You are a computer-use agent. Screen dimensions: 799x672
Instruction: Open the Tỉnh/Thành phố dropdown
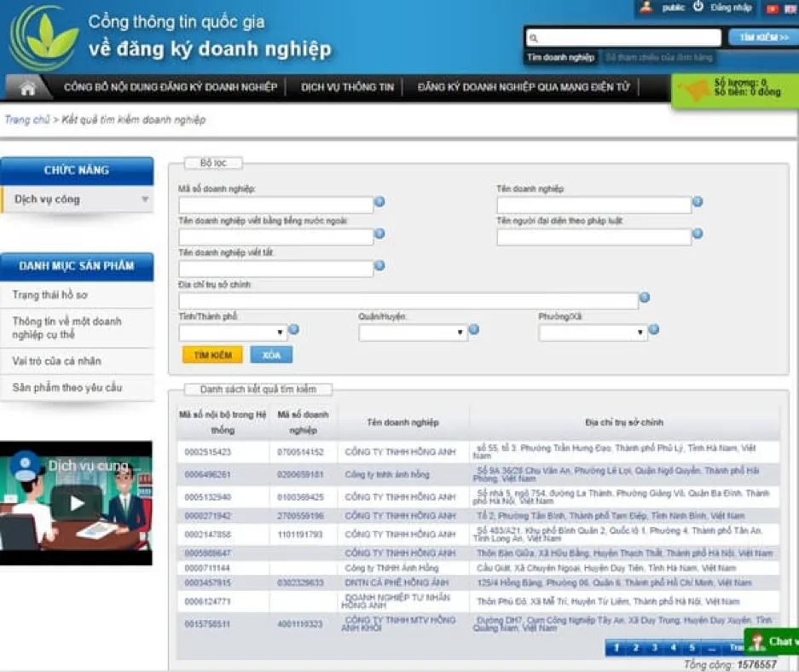(x=233, y=333)
